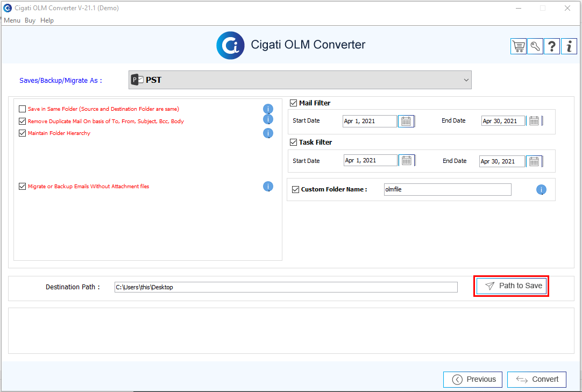582x392 pixels.
Task: Click the Destination Path field
Action: click(x=286, y=287)
